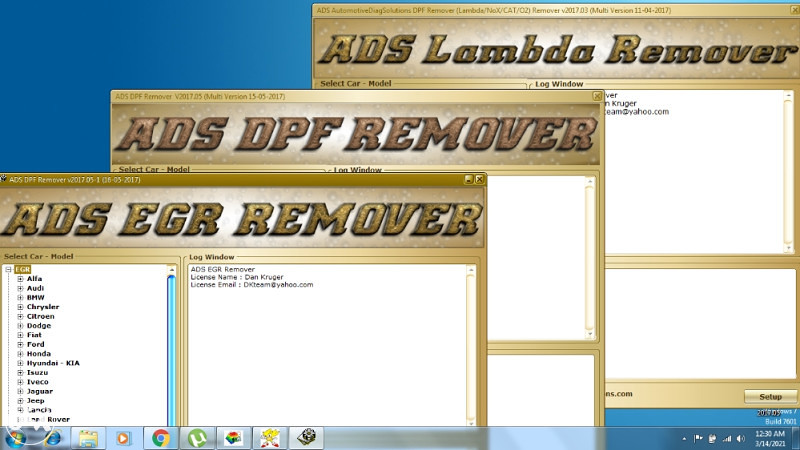Image resolution: width=800 pixels, height=450 pixels.
Task: Click the car model list scrollbar thumb
Action: click(171, 350)
